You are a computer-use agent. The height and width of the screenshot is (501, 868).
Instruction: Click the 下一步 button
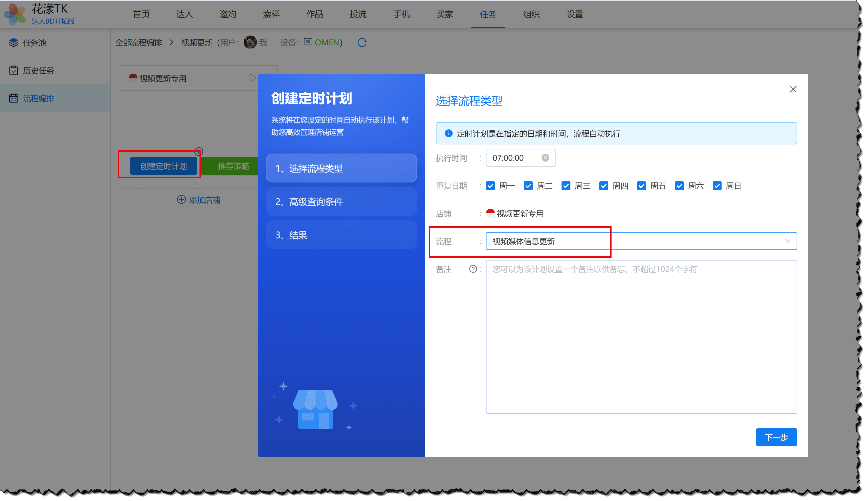coord(776,437)
